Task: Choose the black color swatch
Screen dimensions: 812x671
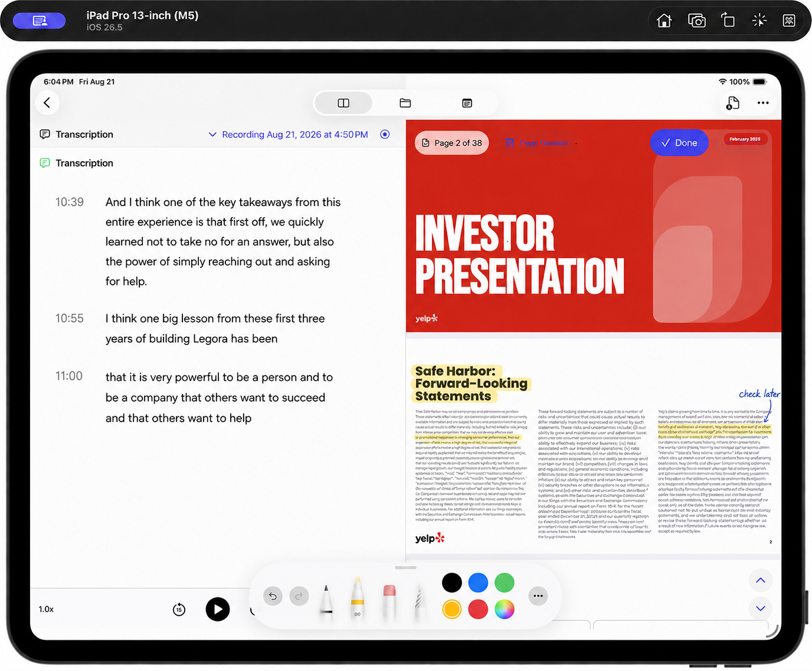Action: click(452, 583)
